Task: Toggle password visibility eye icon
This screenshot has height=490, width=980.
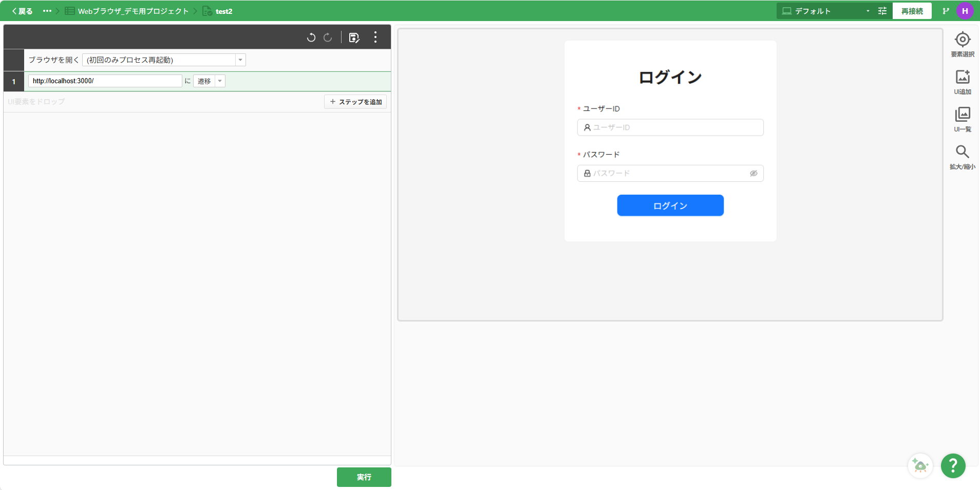Action: coord(753,174)
